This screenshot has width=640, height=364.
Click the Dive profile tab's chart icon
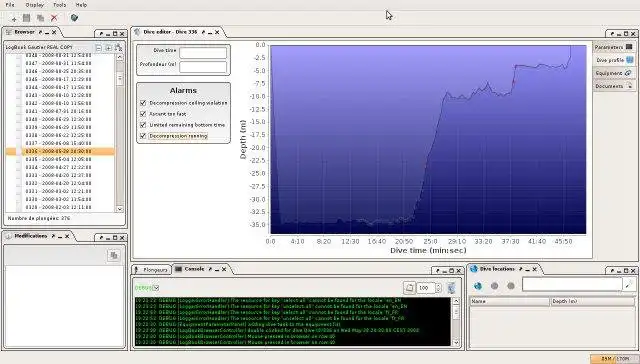[x=630, y=60]
